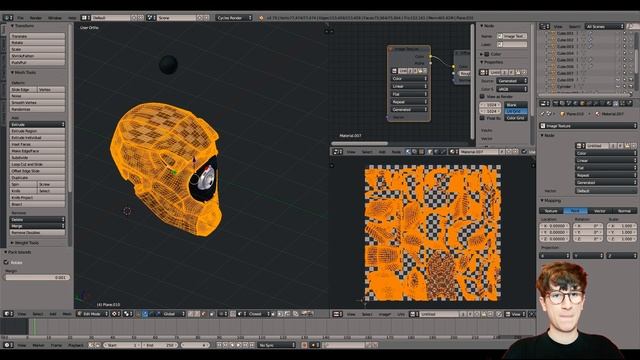Viewport: 640px width, 360px height.
Task: Toggle the View as Render checkbox
Action: point(482,97)
